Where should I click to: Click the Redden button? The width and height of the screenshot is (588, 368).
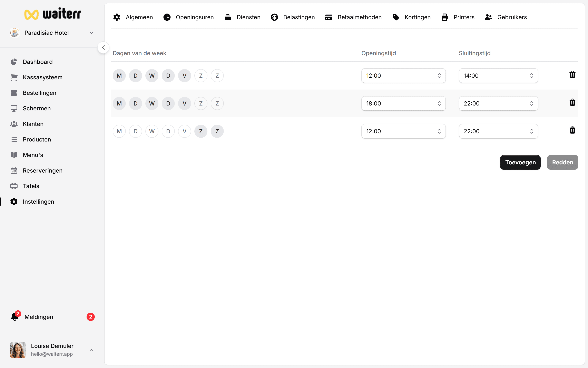pyautogui.click(x=562, y=162)
